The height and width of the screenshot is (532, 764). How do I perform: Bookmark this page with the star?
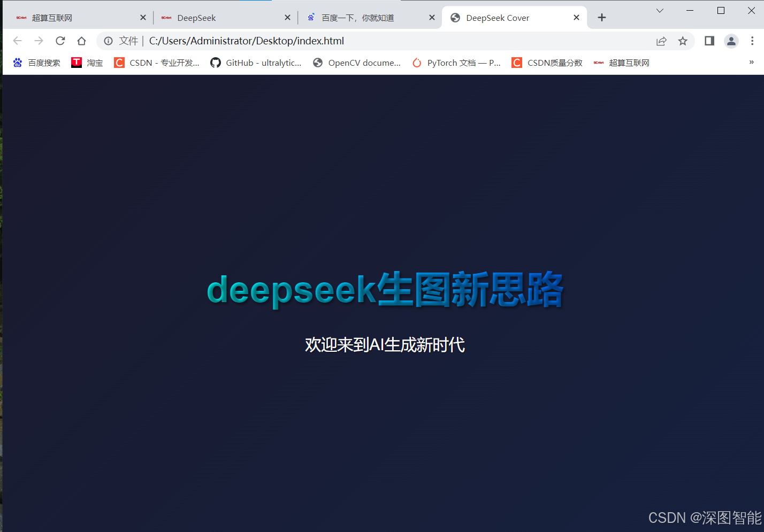683,41
